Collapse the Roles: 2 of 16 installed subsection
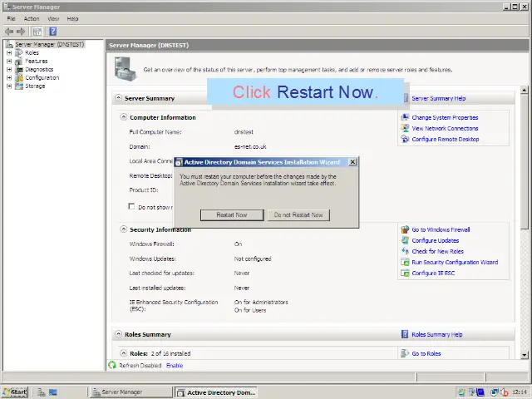 [124, 352]
